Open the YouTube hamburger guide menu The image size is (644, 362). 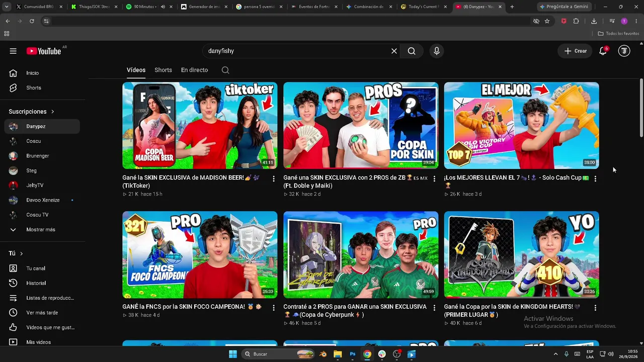(x=13, y=51)
